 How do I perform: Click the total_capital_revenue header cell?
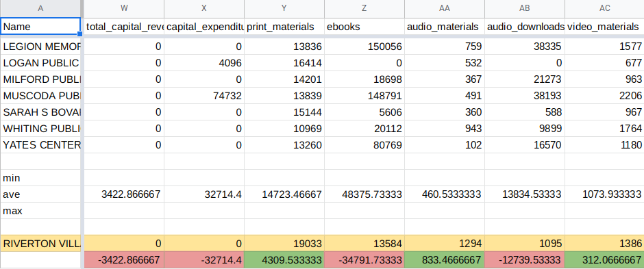point(124,27)
